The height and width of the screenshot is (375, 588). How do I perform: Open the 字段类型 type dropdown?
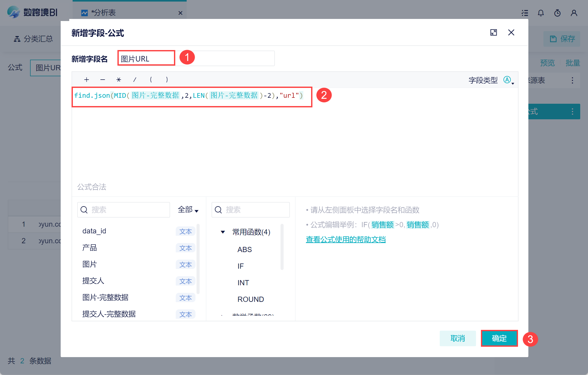tap(509, 80)
